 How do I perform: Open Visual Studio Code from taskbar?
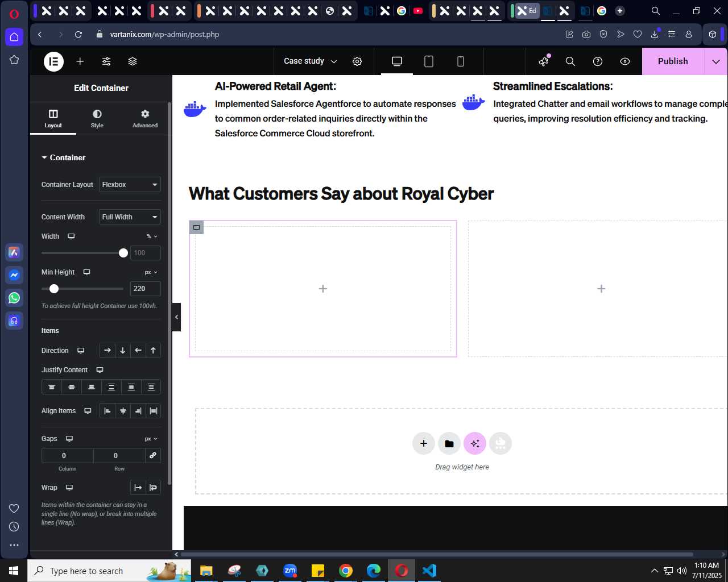pos(429,571)
